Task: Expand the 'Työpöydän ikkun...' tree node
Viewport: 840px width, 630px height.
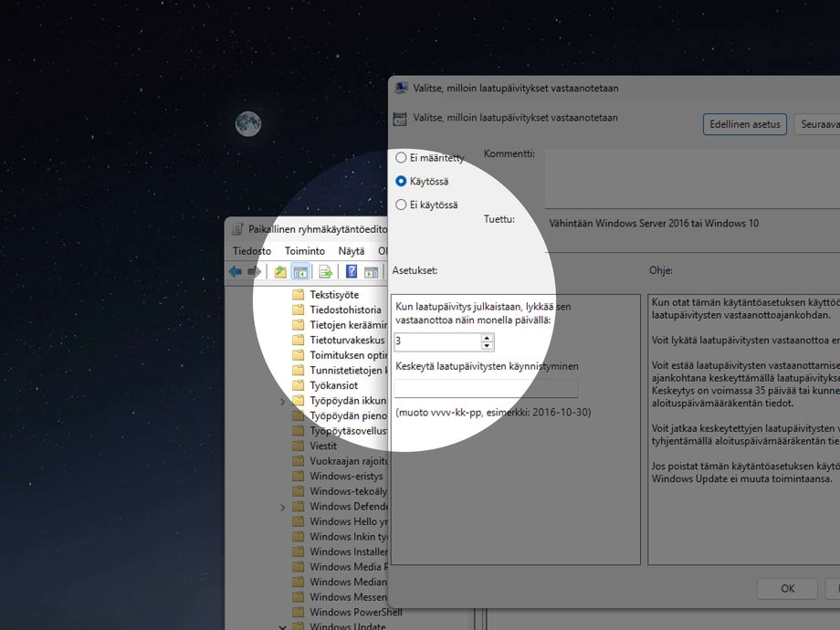Action: pyautogui.click(x=282, y=401)
